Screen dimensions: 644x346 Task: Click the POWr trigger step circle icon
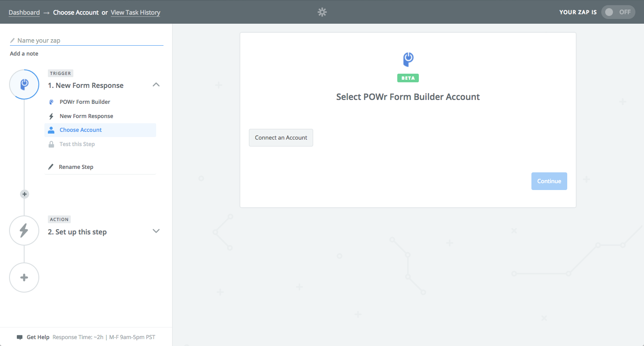24,84
